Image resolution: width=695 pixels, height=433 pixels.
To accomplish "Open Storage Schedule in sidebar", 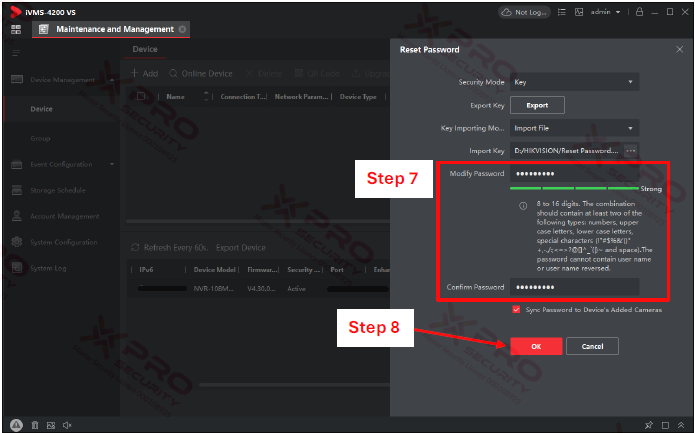I will tap(58, 190).
